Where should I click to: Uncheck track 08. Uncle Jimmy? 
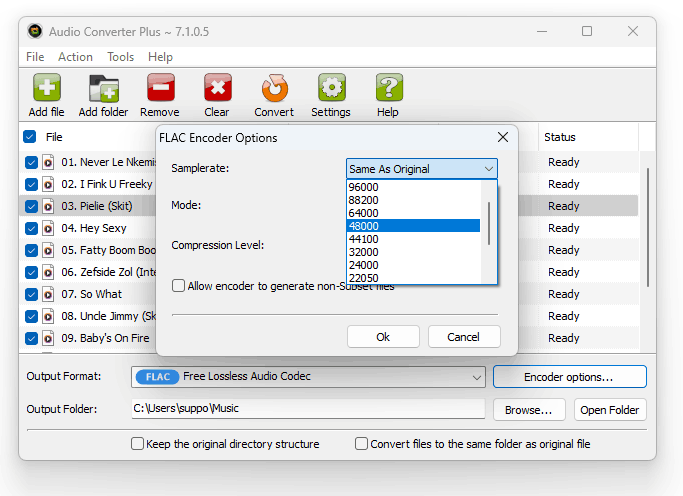pos(31,317)
